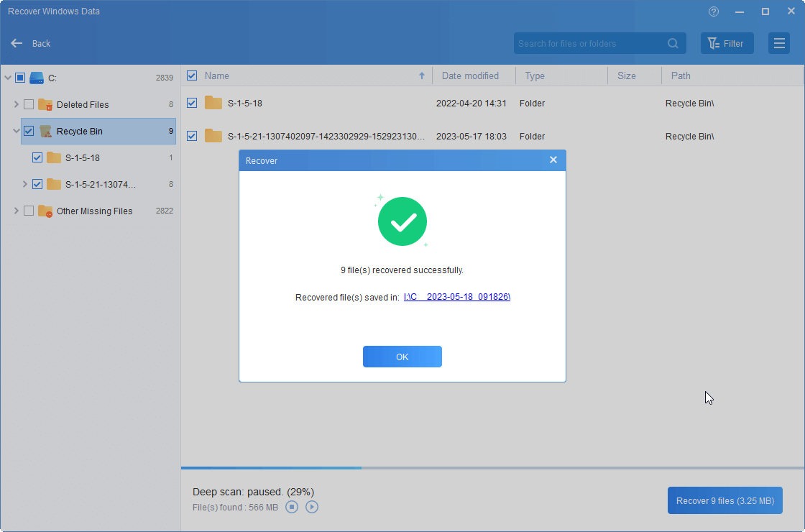
Task: Collapse the C: drive tree node
Action: [x=8, y=78]
